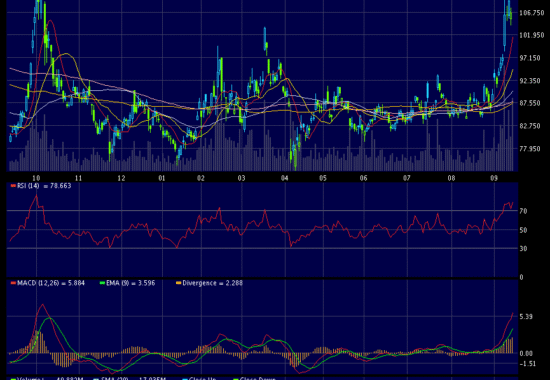Click the 101.950 price axis label
The height and width of the screenshot is (380, 550).
[x=532, y=35]
